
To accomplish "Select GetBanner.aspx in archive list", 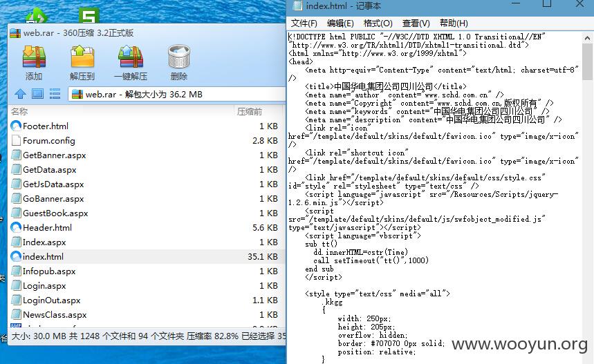I will [54, 155].
